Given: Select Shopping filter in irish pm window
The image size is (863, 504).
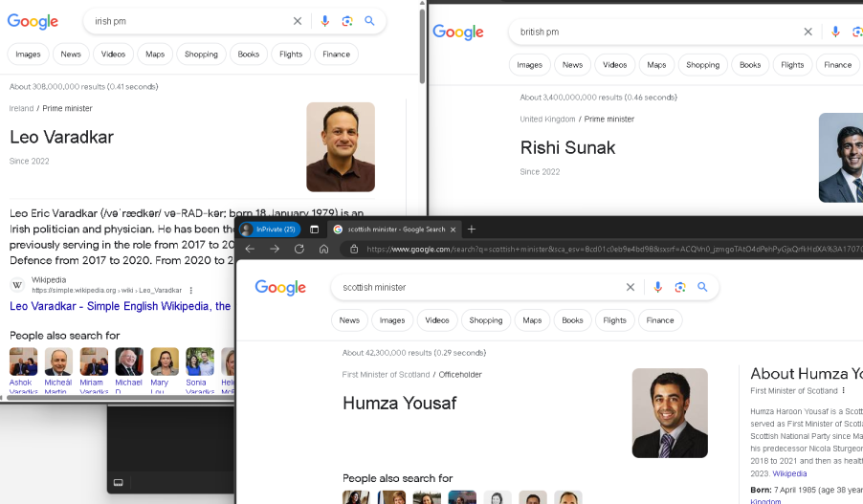Looking at the screenshot, I should (x=202, y=54).
